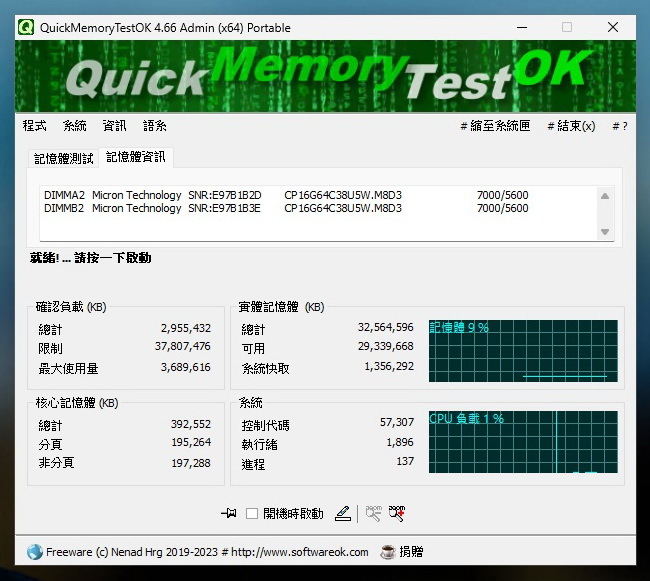
Task: Click serial number SNR:E97B1B3E
Action: coord(224,208)
